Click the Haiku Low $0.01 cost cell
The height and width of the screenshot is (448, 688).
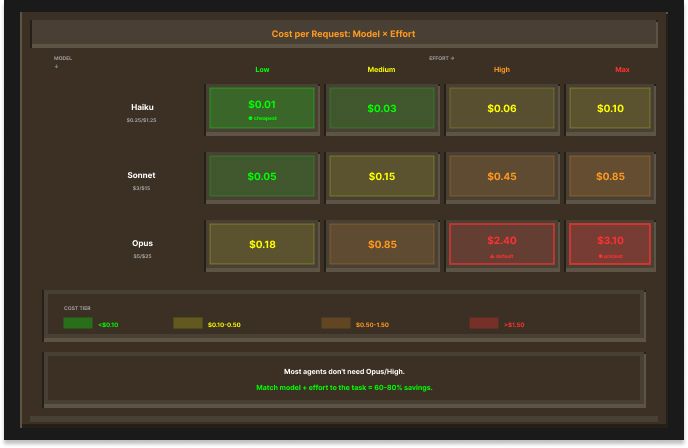(262, 108)
